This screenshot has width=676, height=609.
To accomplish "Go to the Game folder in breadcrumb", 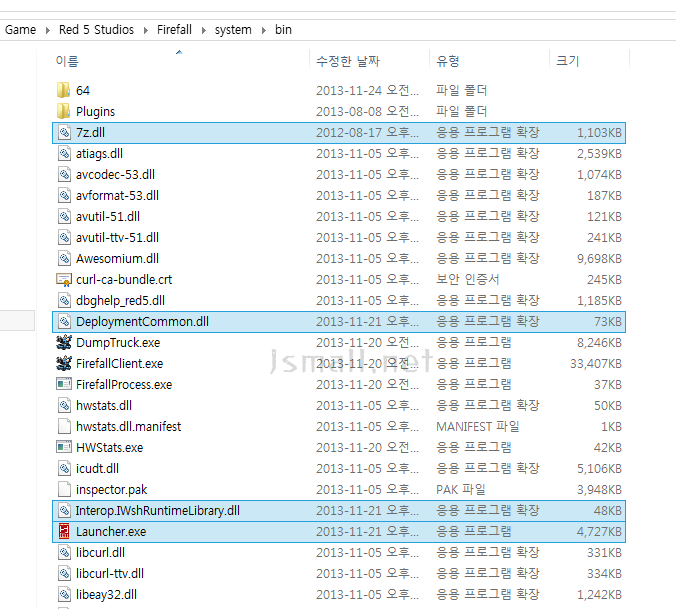I will point(20,30).
